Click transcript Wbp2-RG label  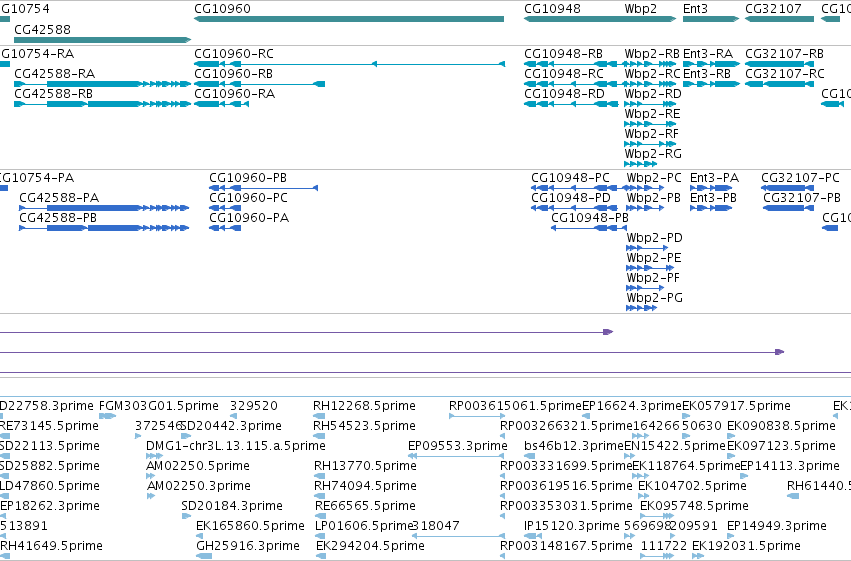click(653, 154)
